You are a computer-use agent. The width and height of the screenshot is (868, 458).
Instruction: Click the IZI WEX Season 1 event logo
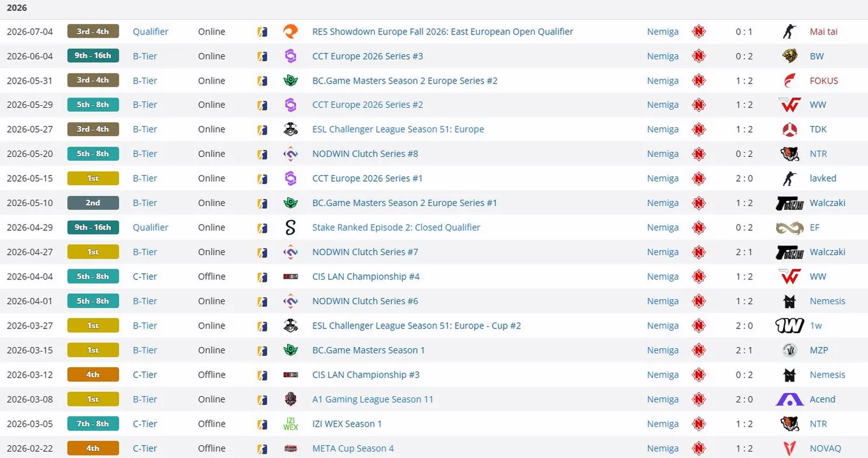pyautogui.click(x=290, y=424)
